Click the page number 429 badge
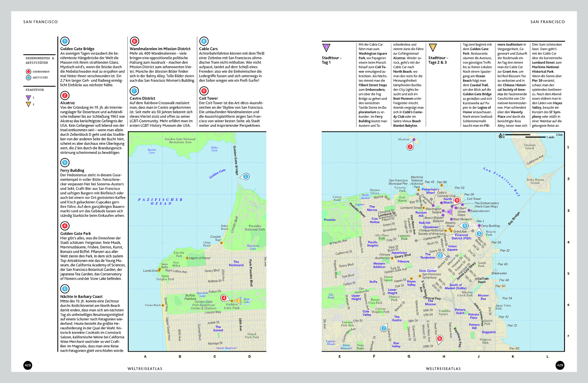This screenshot has width=588, height=383. [x=560, y=365]
